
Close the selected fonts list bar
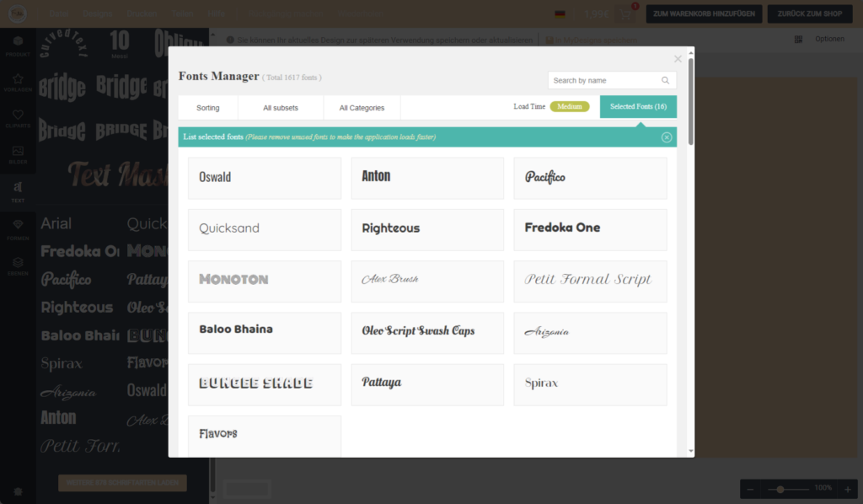[x=667, y=137]
